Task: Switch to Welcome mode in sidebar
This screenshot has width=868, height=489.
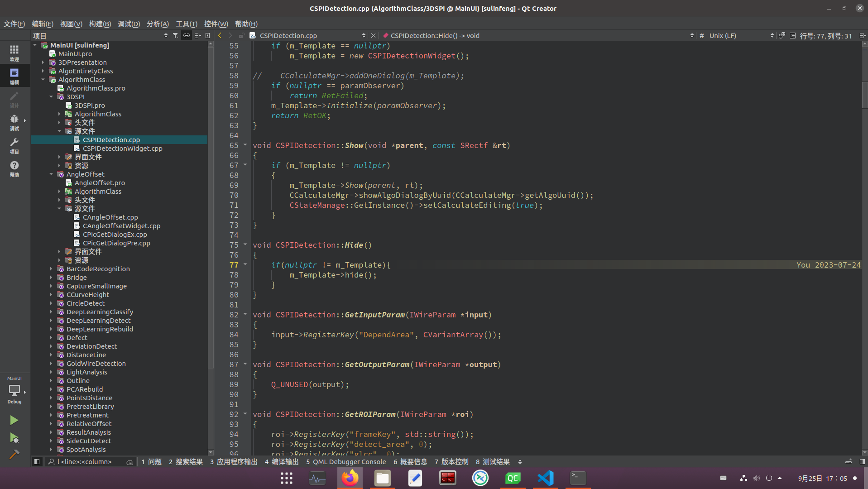Action: (x=14, y=53)
